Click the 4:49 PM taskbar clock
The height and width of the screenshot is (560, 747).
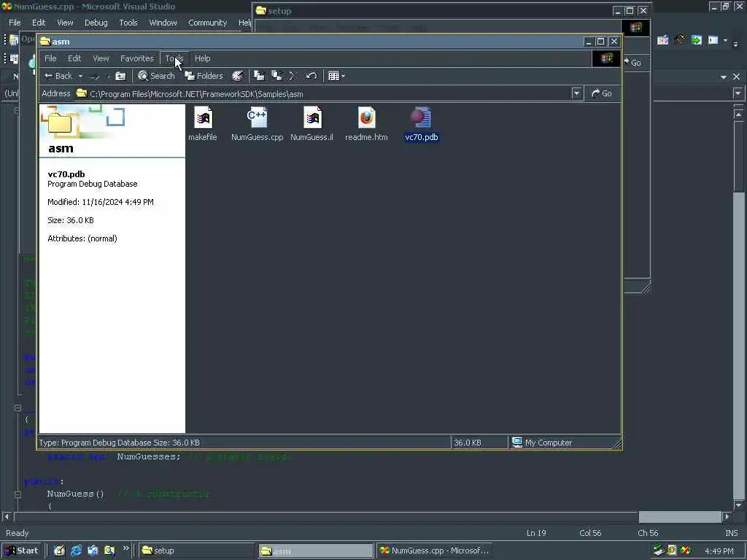point(719,551)
